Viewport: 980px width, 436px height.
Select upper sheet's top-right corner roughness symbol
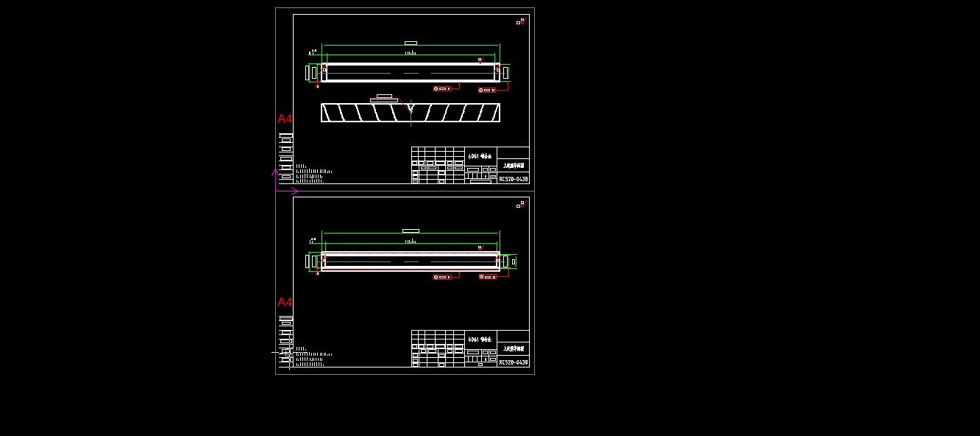(x=520, y=21)
